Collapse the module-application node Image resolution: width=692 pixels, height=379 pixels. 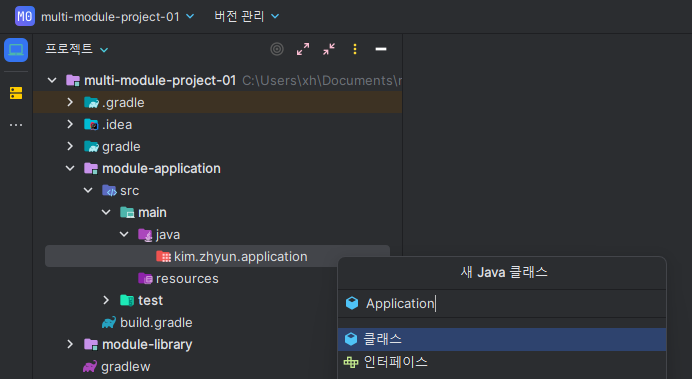tap(70, 169)
